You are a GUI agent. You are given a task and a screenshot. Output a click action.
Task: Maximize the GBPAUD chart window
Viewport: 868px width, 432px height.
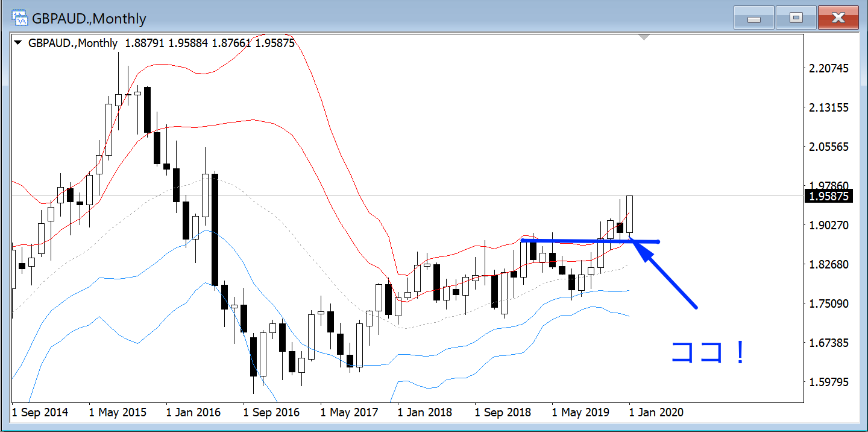796,19
